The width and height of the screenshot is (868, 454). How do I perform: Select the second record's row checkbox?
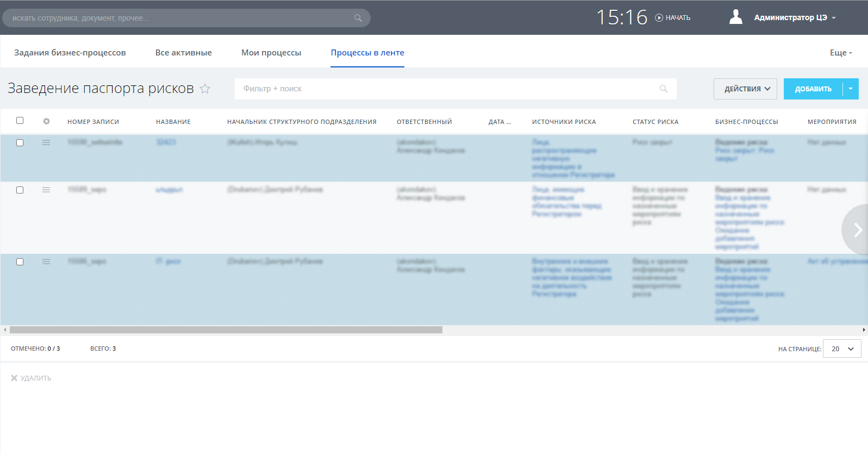click(x=20, y=190)
